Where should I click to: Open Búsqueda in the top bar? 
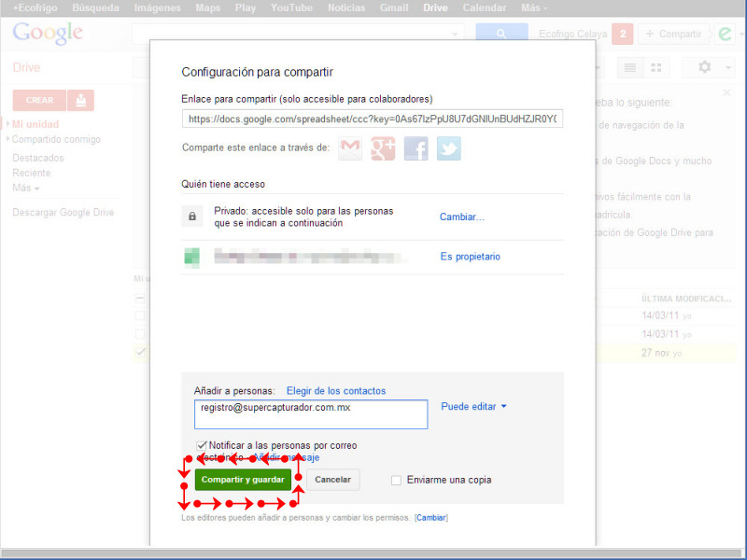(x=96, y=8)
